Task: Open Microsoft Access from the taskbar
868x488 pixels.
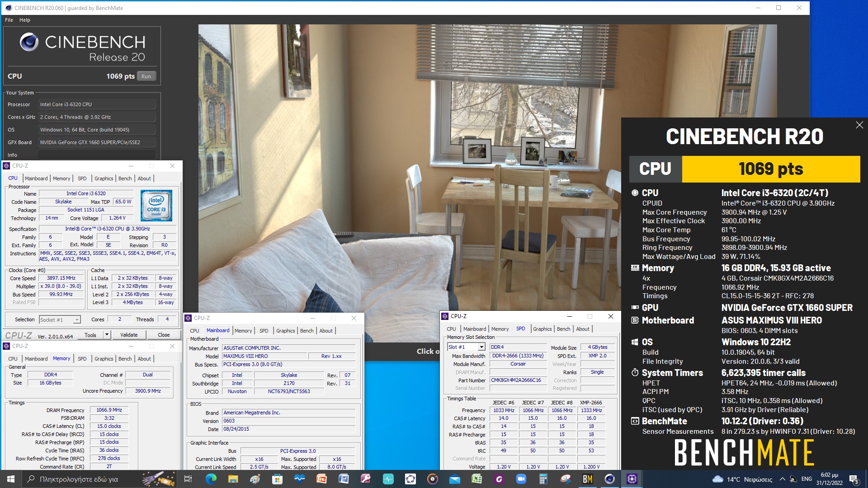Action: pos(366,479)
